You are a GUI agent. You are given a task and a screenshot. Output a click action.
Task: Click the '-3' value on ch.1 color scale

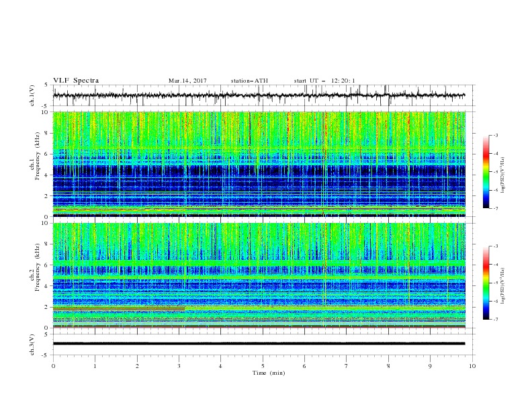(x=496, y=135)
